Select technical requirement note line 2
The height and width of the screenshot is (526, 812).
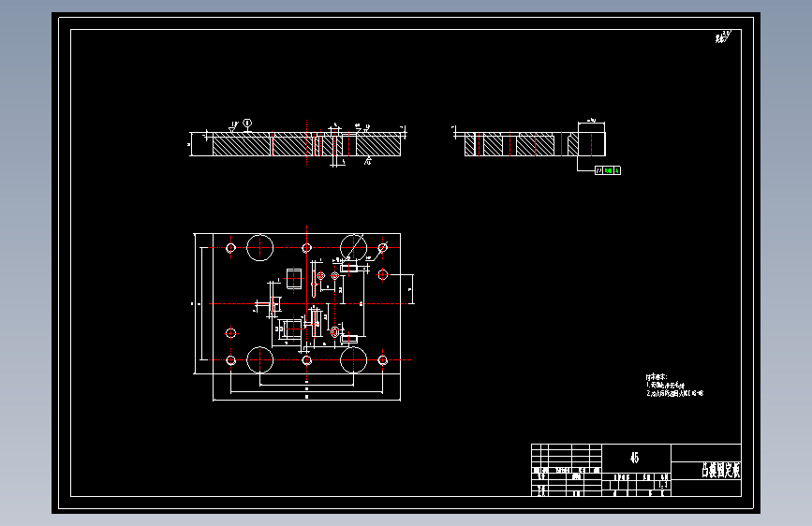[x=674, y=393]
